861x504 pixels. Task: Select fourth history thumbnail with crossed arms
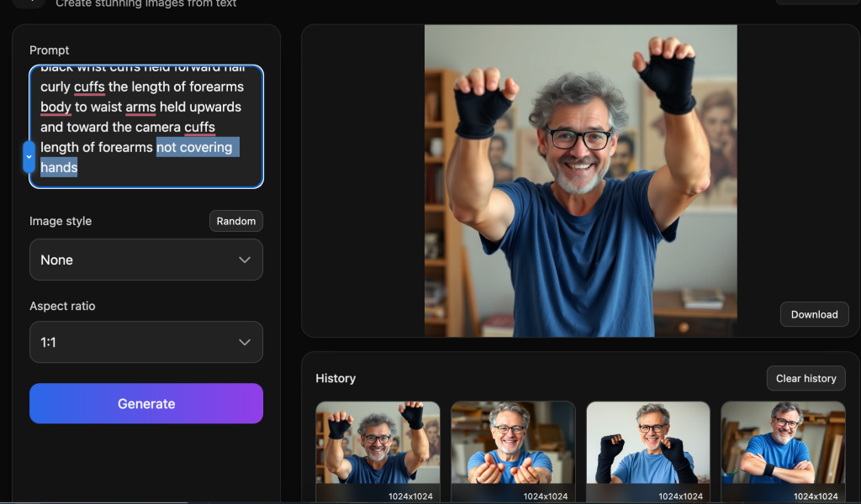(783, 445)
